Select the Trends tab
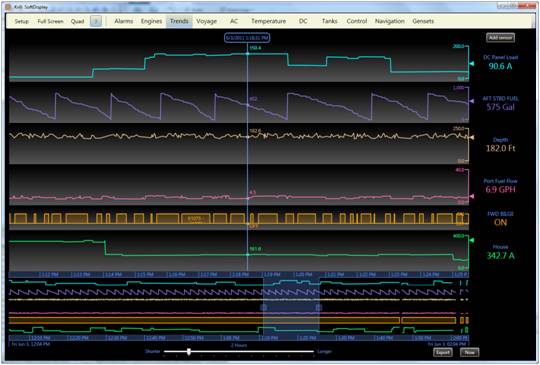Screen dimensions: 540x365 (179, 21)
